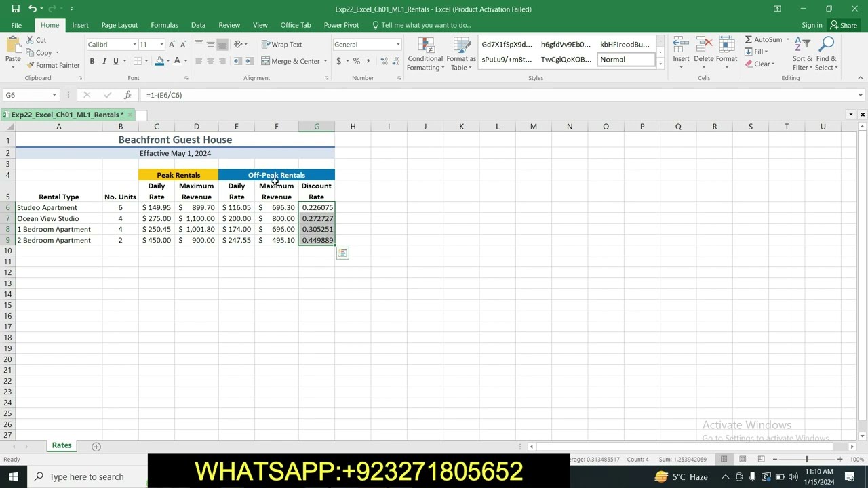868x488 pixels.
Task: Click the Format Painter brush
Action: click(53, 65)
